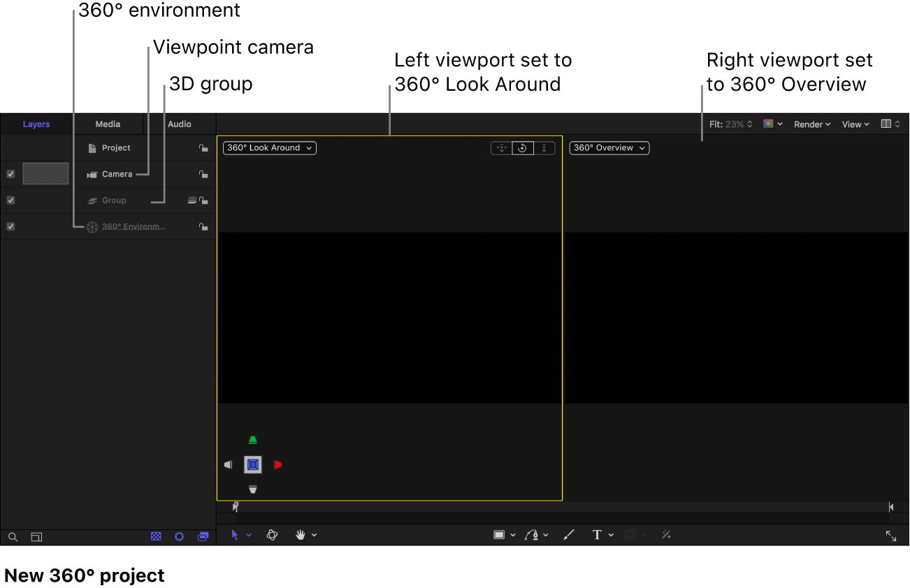Switch to the Media tab
Screen dimensions: 910x588
(x=108, y=124)
